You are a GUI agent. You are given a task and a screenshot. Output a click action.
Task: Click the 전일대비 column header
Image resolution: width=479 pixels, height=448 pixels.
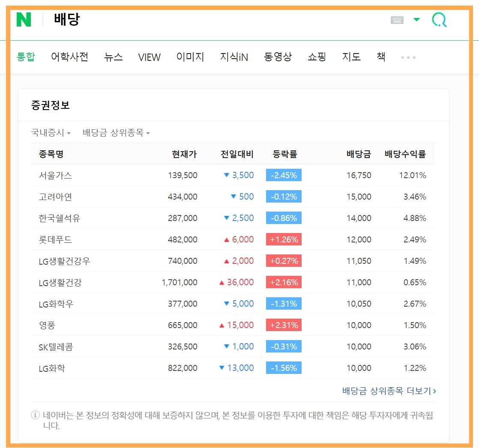coord(237,154)
